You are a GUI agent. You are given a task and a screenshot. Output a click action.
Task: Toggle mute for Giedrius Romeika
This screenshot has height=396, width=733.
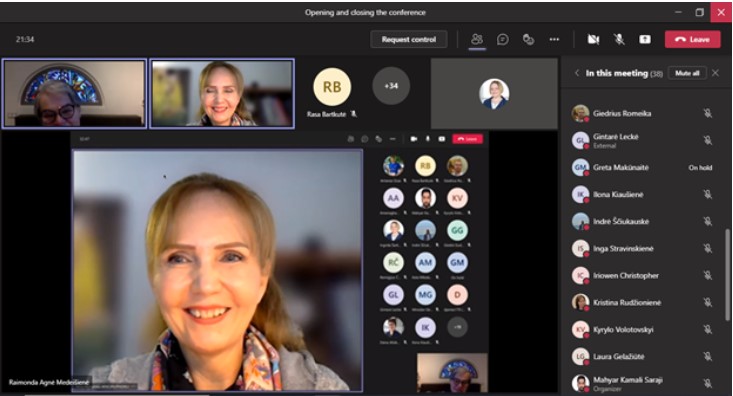coord(708,113)
